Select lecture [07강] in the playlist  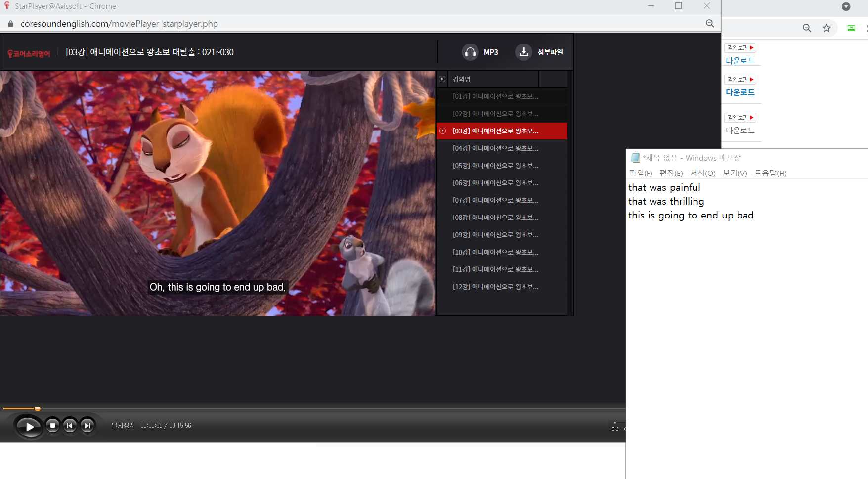click(x=502, y=200)
